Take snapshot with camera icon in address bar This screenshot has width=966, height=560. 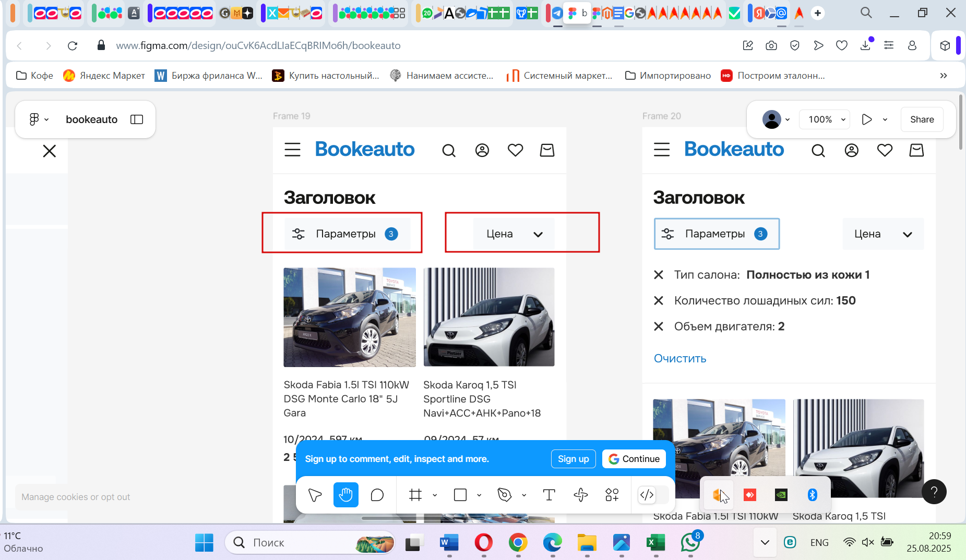coord(771,45)
